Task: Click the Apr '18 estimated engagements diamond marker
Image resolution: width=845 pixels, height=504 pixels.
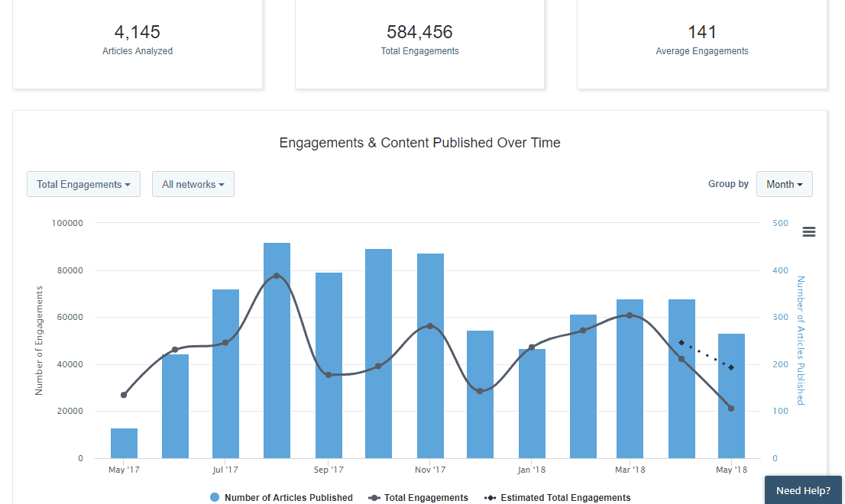Action: pos(682,342)
